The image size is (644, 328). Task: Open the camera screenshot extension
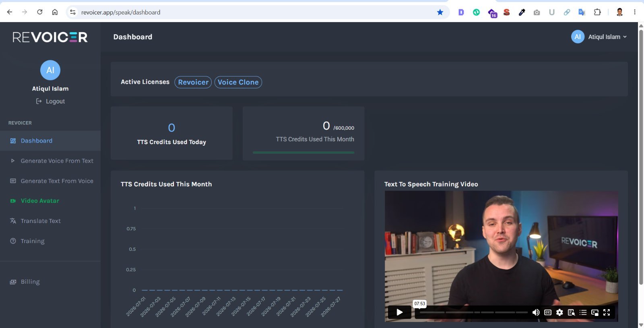[x=537, y=12]
